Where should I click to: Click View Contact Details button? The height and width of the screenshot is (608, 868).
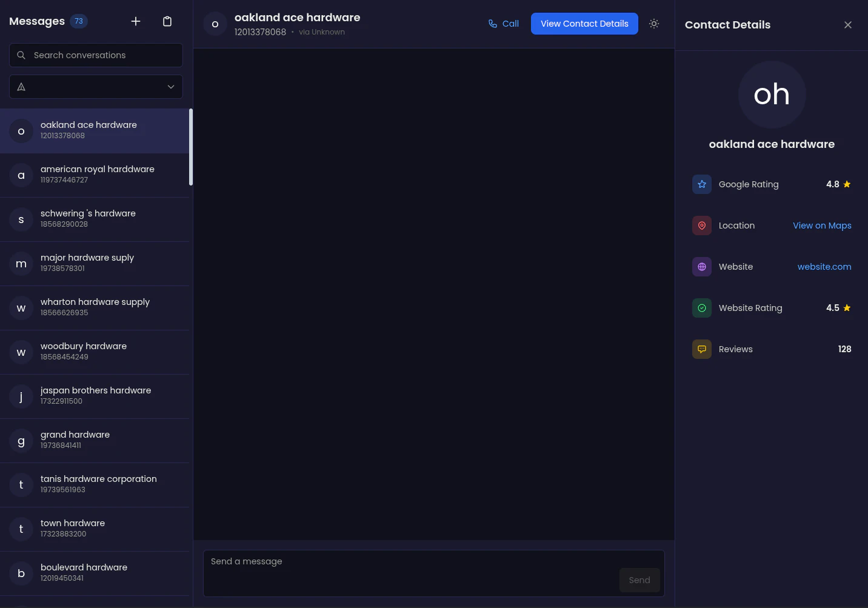tap(584, 24)
